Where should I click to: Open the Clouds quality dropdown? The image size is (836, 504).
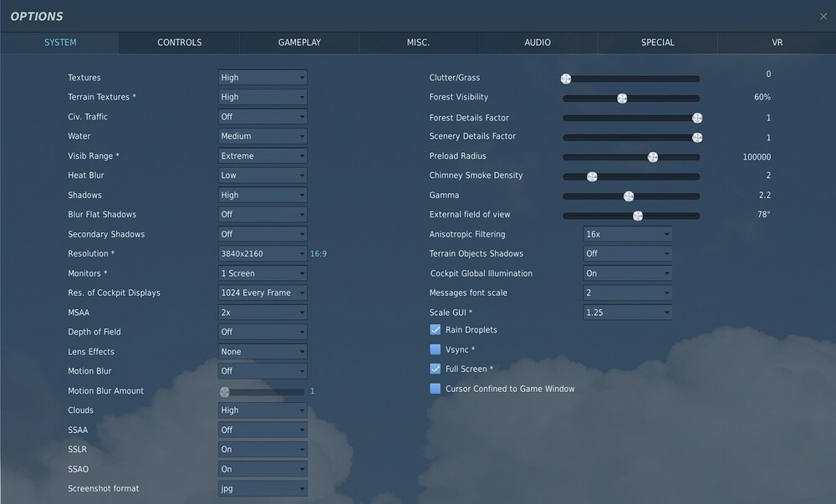(262, 410)
